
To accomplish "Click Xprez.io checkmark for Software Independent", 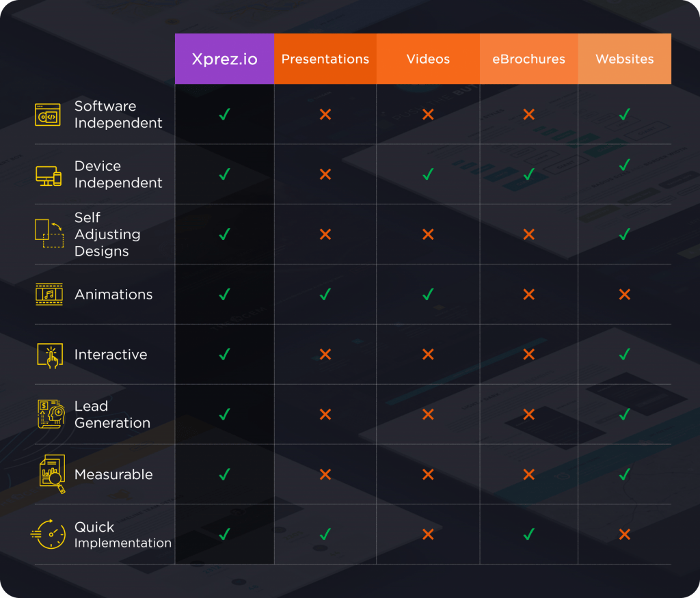I will point(224,114).
